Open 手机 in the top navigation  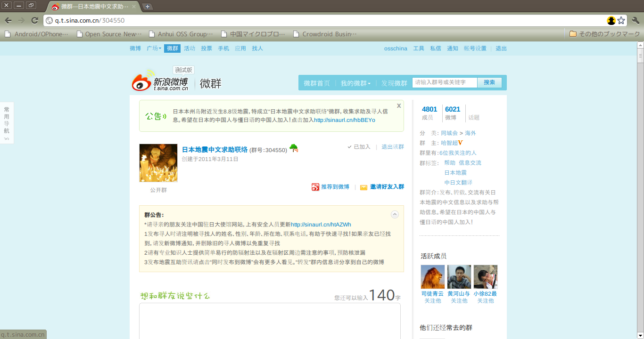223,48
